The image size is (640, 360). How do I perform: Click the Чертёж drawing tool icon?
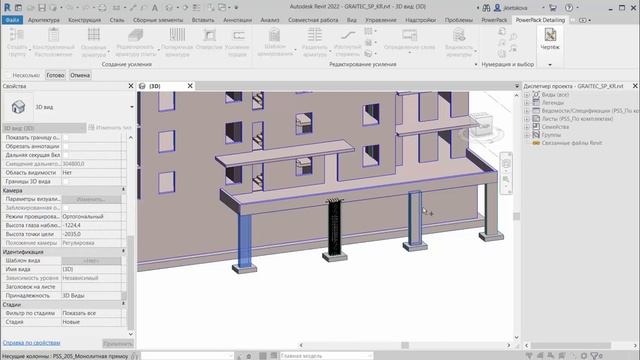pos(550,35)
